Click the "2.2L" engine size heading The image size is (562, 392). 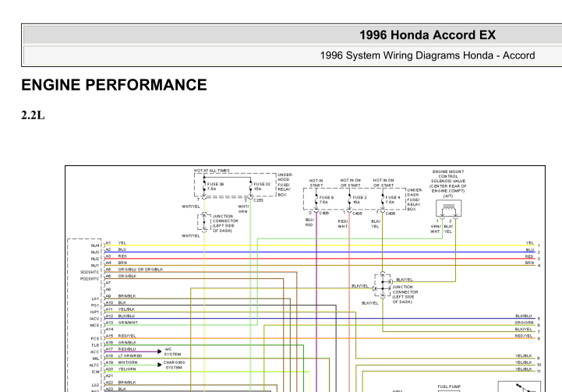pyautogui.click(x=33, y=115)
